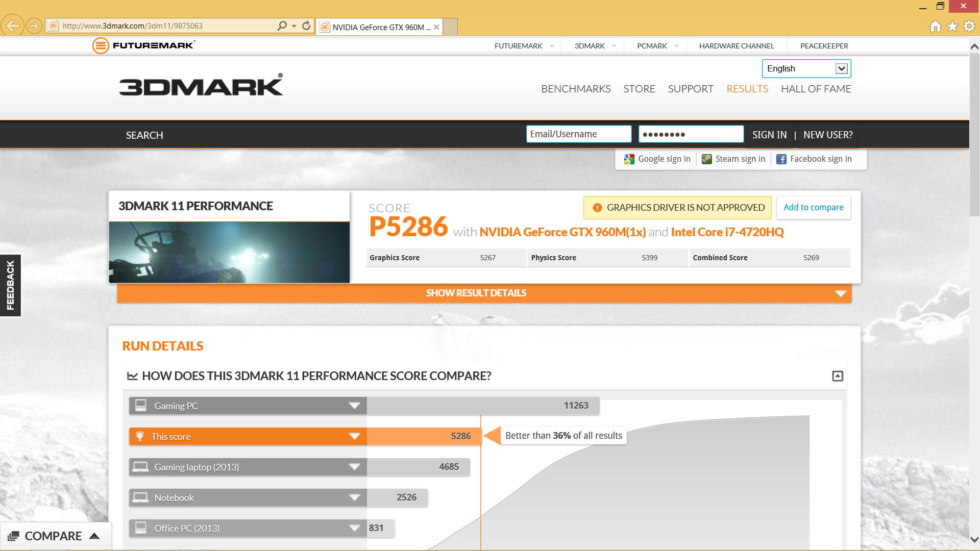This screenshot has height=551, width=980.
Task: Open HARDWARE CHANNEL top link
Action: click(x=737, y=46)
